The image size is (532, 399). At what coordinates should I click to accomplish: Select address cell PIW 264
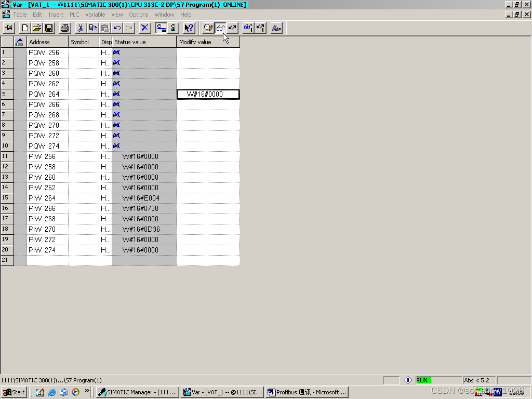[x=47, y=198]
